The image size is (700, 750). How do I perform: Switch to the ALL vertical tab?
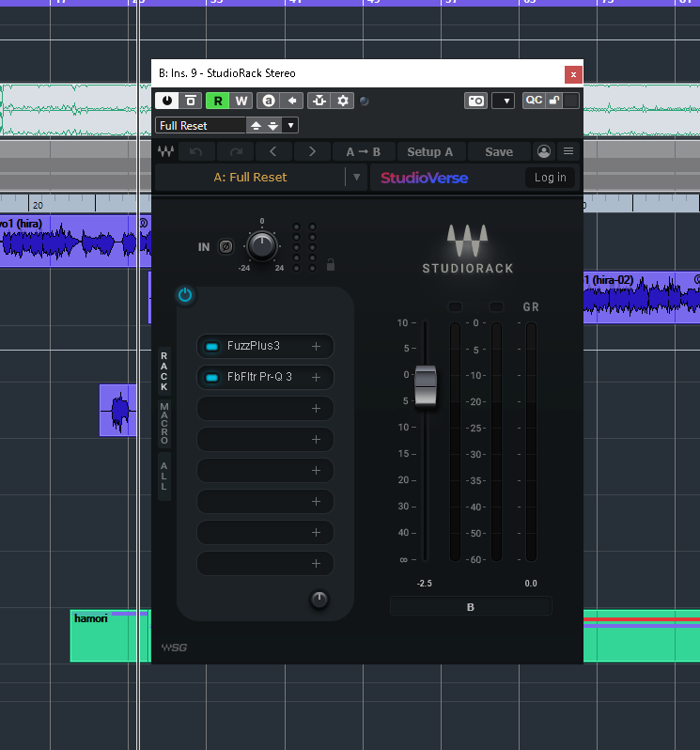(x=164, y=476)
